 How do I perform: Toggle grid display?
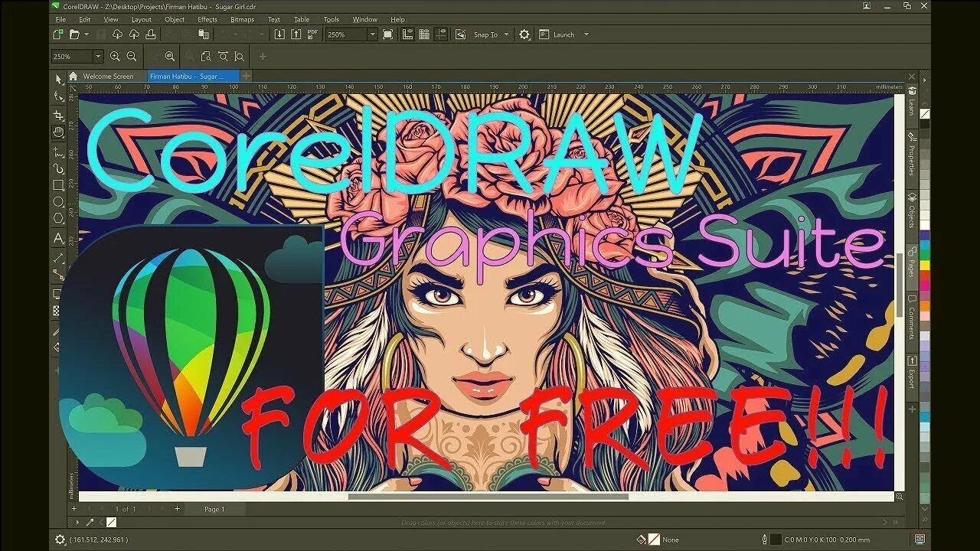pos(424,34)
